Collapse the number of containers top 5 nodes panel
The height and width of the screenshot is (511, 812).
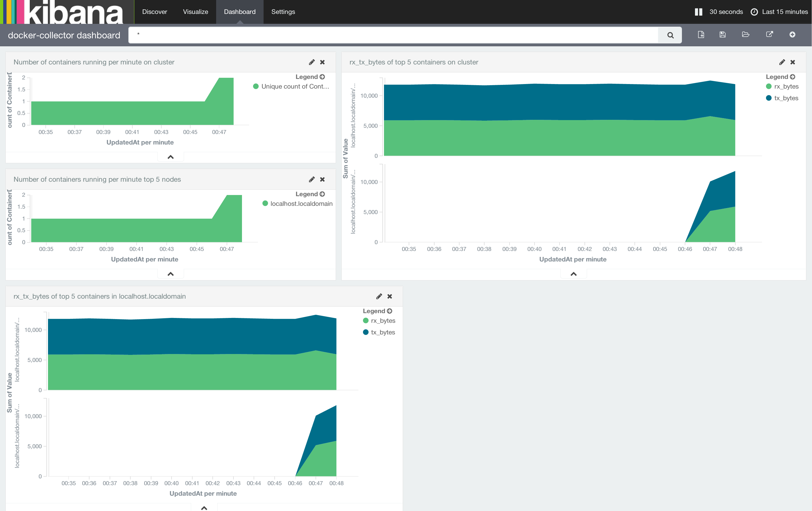pyautogui.click(x=170, y=273)
